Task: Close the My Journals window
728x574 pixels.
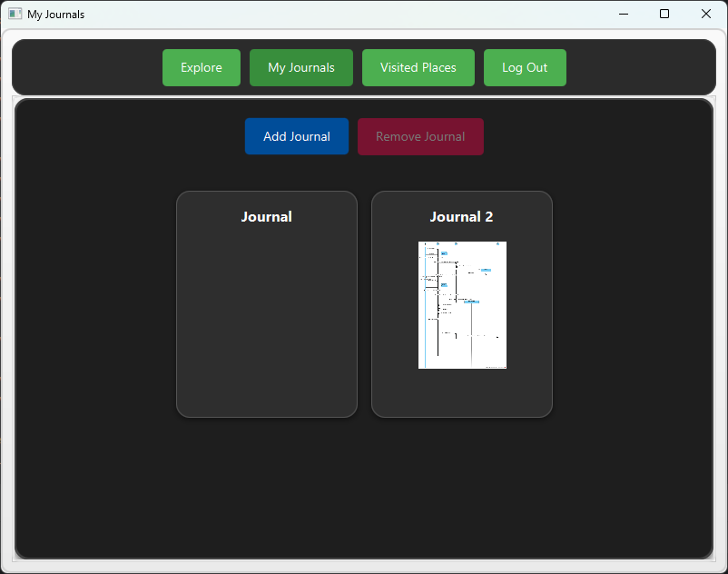Action: pos(705,14)
